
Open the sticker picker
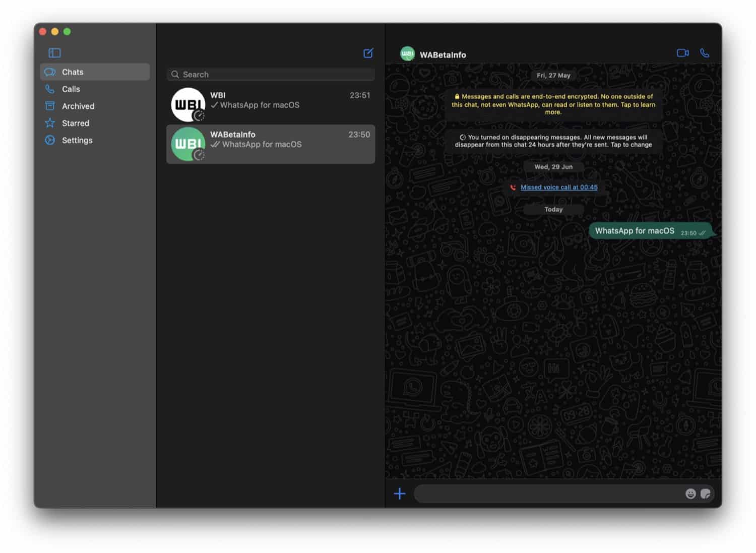[706, 494]
